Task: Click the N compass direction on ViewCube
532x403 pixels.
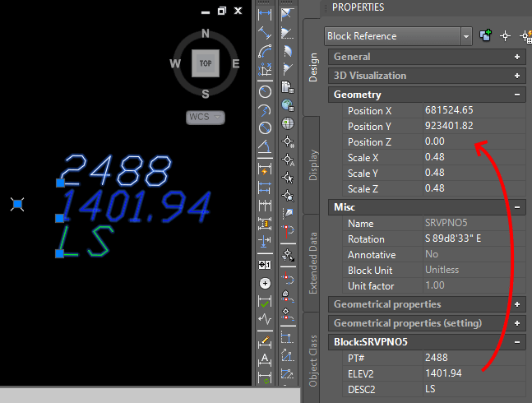Action: tap(206, 34)
